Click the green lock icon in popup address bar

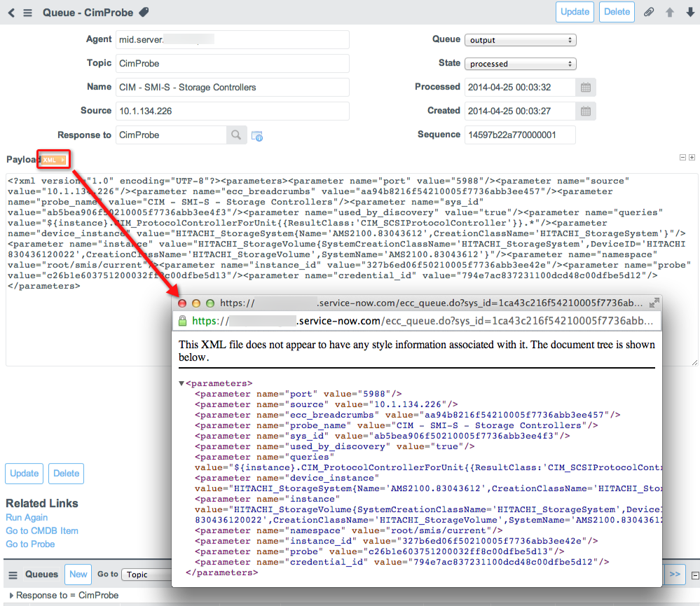point(183,321)
